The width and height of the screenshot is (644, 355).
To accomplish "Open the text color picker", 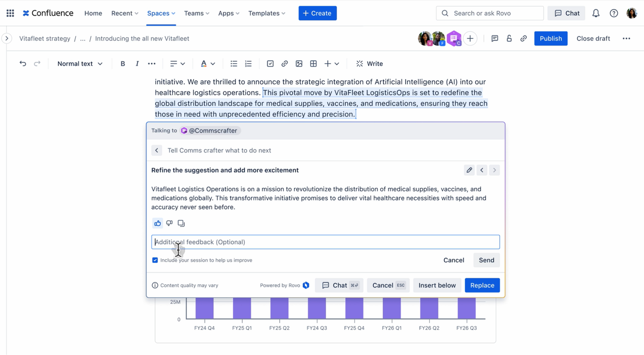I will click(x=208, y=64).
